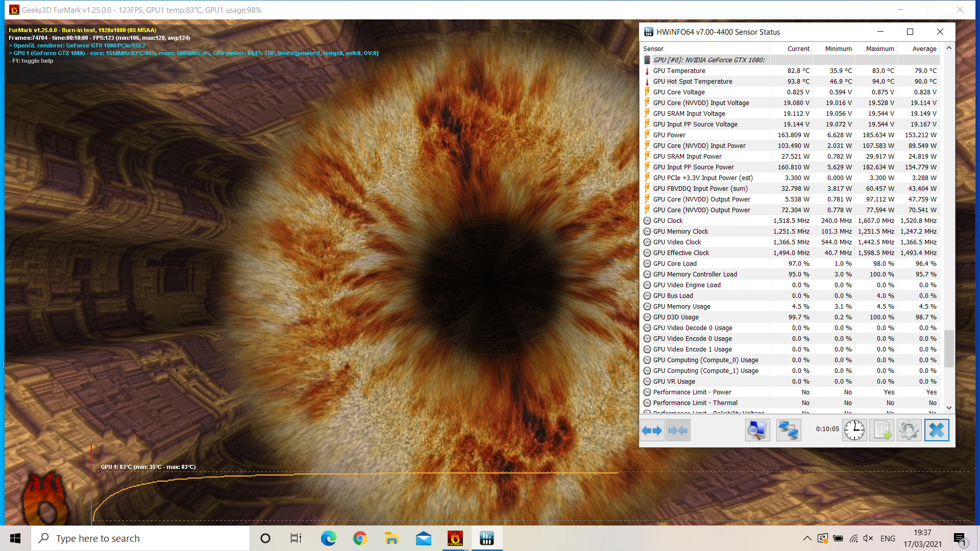Click the Current column header
Image resolution: width=980 pixels, height=551 pixels.
(792, 49)
